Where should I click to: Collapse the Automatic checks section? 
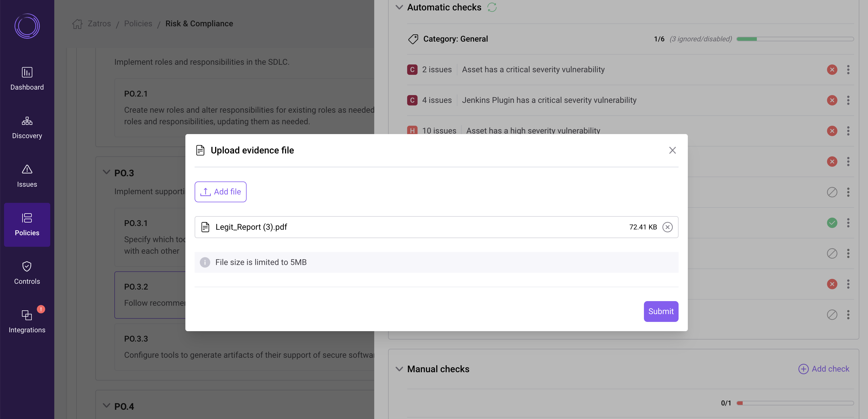point(399,7)
